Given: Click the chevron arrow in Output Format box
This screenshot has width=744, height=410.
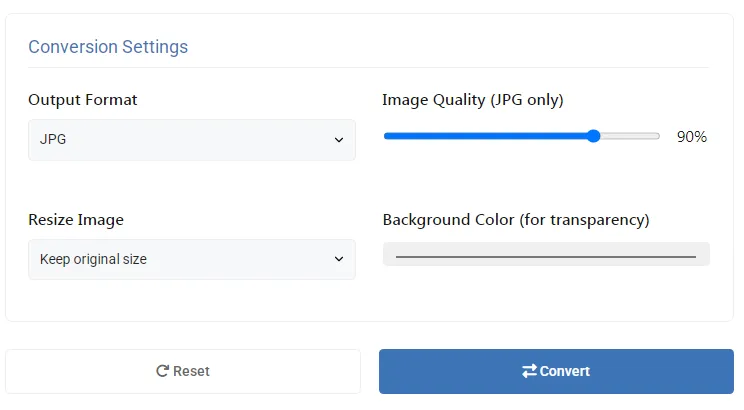Looking at the screenshot, I should click(339, 140).
